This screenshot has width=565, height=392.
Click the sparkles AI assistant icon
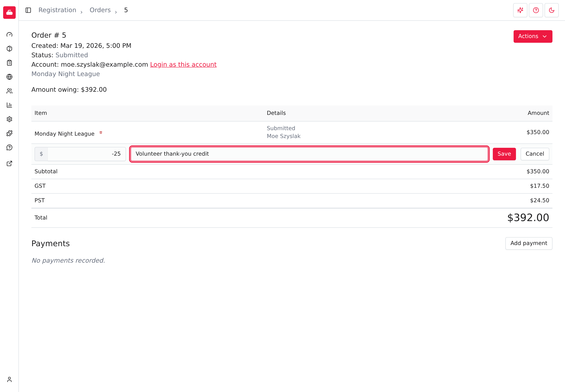[x=520, y=10]
